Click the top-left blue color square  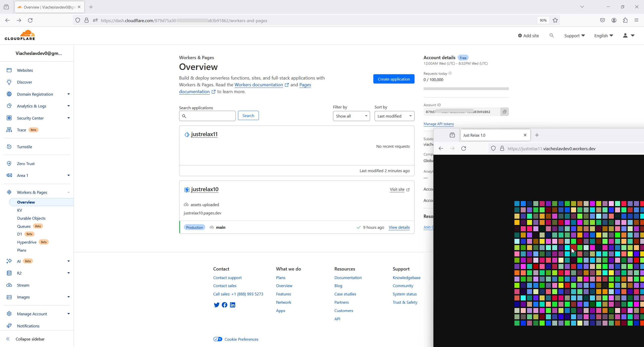pyautogui.click(x=517, y=203)
